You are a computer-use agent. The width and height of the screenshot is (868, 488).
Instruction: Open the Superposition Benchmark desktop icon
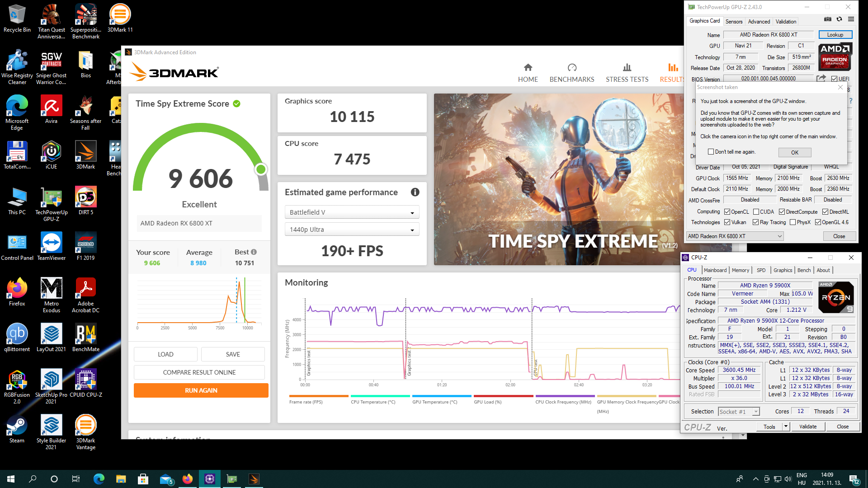click(x=85, y=21)
